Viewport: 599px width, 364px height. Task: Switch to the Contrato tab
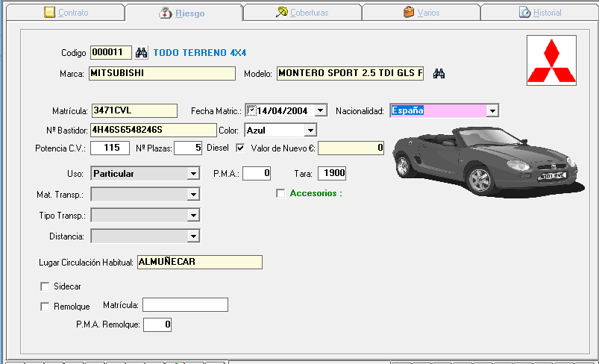[x=66, y=12]
